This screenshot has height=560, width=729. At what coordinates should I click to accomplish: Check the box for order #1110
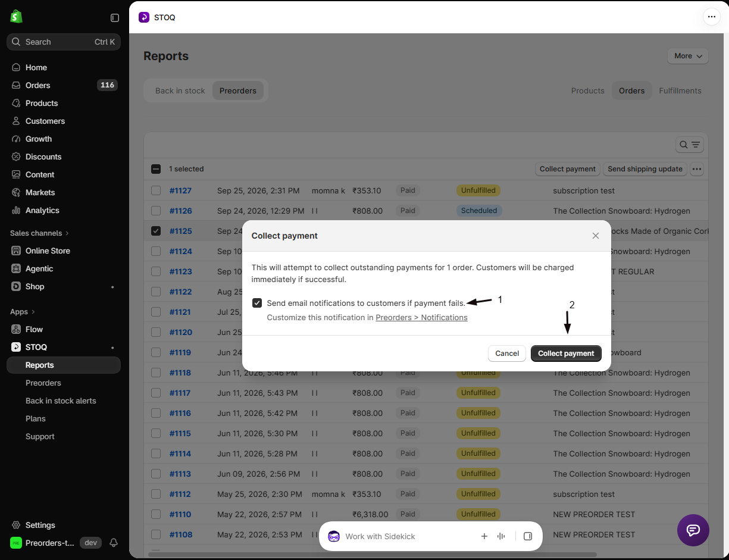tap(156, 514)
